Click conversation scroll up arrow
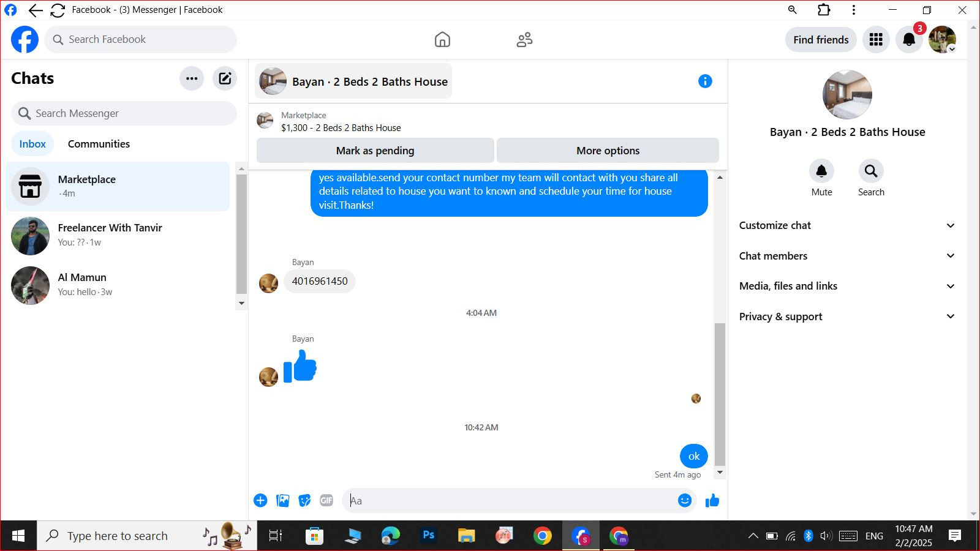This screenshot has height=551, width=980. pos(720,177)
